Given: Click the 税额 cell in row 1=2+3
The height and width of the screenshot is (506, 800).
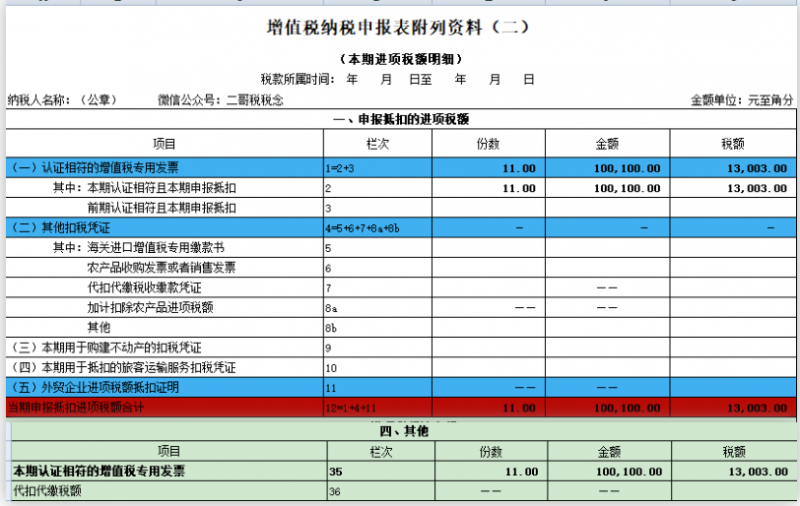Looking at the screenshot, I should [733, 168].
